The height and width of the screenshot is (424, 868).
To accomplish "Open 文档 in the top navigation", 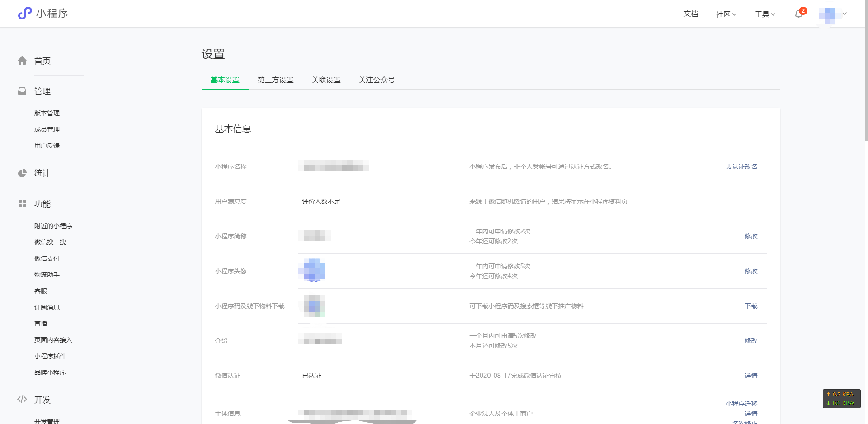I will 690,14.
